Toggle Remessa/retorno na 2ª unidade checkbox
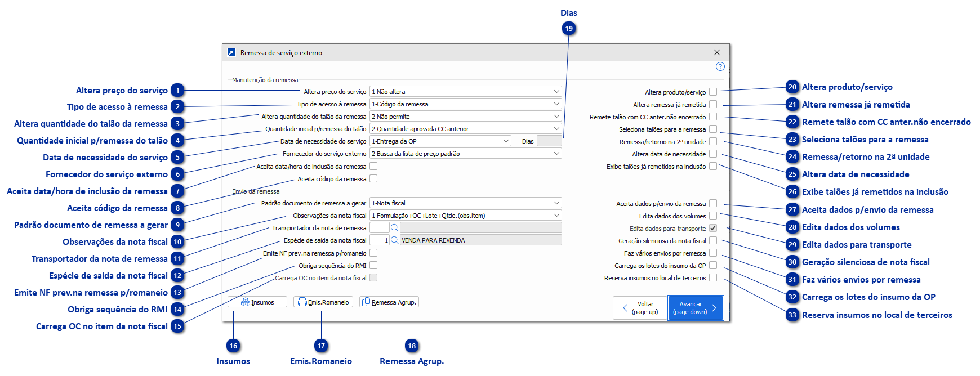The width and height of the screenshot is (980, 376). pos(713,141)
